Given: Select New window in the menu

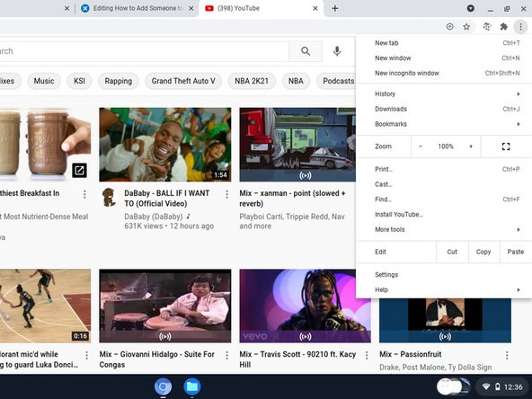Looking at the screenshot, I should click(x=444, y=58).
